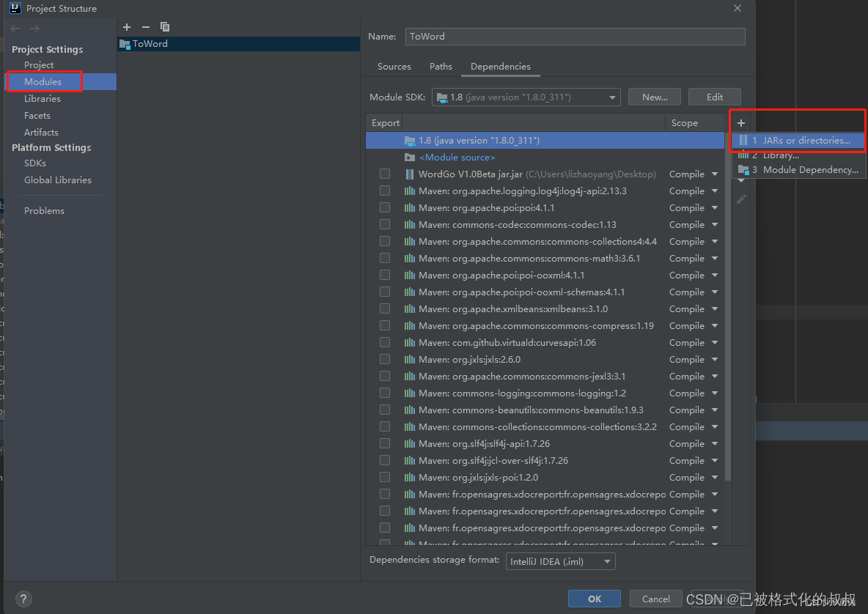This screenshot has width=868, height=614.
Task: Add a new module with the plus icon
Action: [x=126, y=27]
